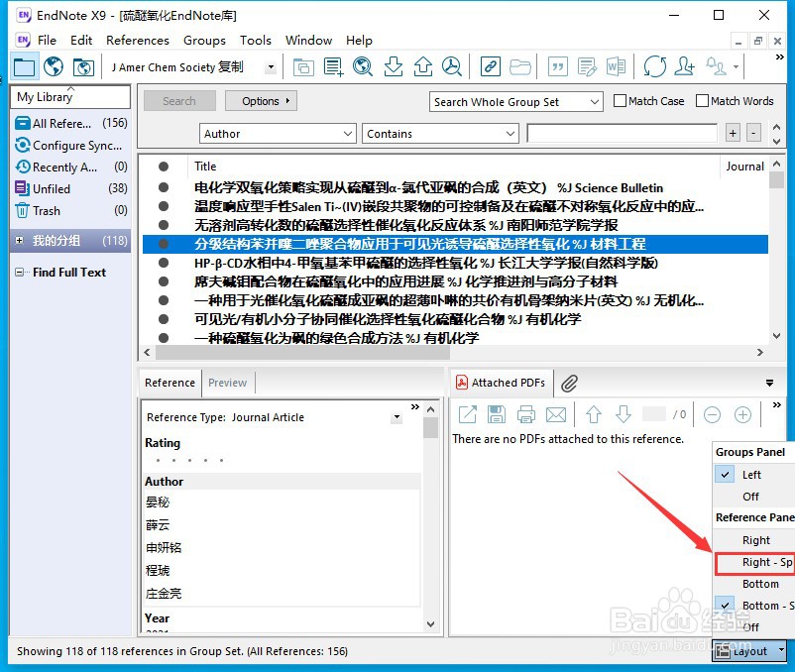Open Contains comparison dropdown
Image resolution: width=795 pixels, height=672 pixels.
[x=440, y=134]
